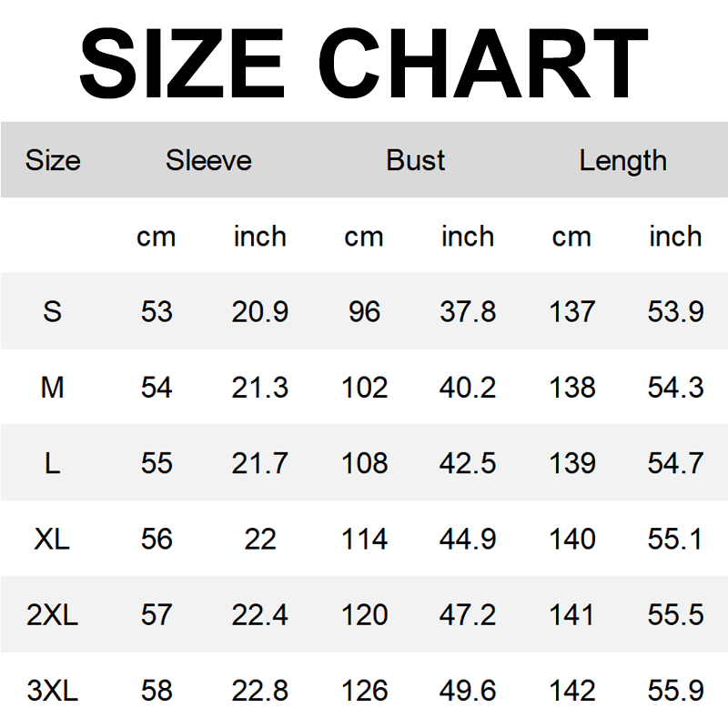Image resolution: width=728 pixels, height=728 pixels.
Task: Click the 58 cm sleeve value
Action: [x=157, y=690]
